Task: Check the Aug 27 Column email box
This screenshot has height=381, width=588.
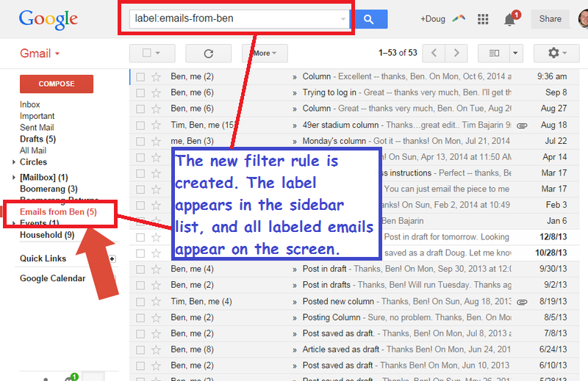Action: (x=140, y=109)
